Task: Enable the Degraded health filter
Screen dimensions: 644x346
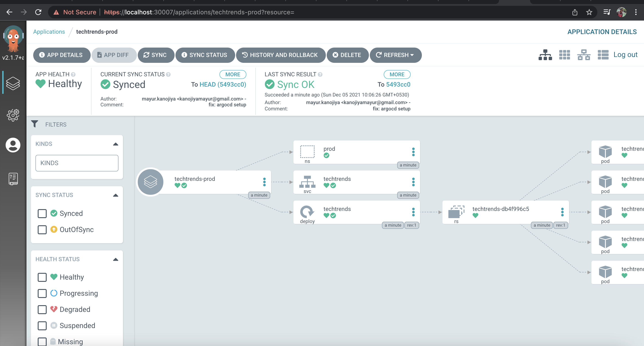Action: [42, 309]
